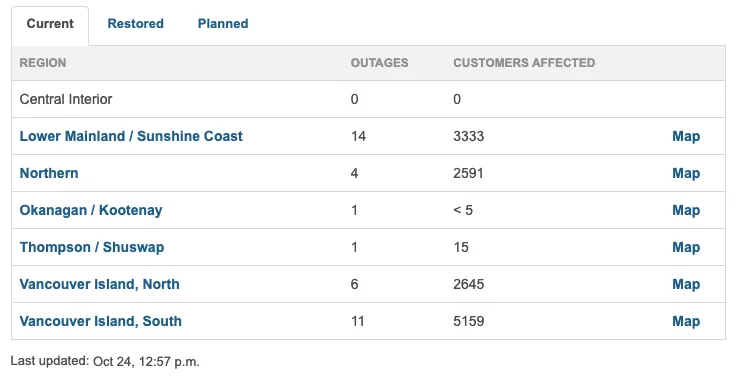Show Map for Northern region

point(686,174)
